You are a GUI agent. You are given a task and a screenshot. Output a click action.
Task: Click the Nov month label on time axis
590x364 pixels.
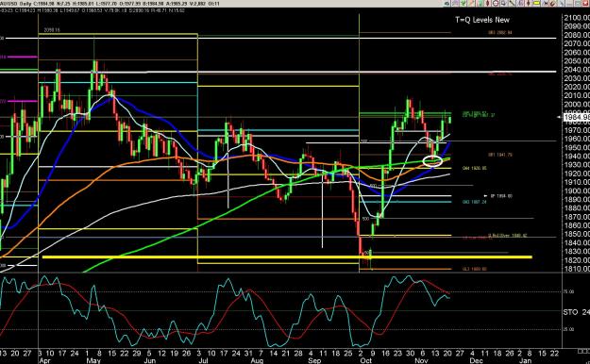[421, 360]
